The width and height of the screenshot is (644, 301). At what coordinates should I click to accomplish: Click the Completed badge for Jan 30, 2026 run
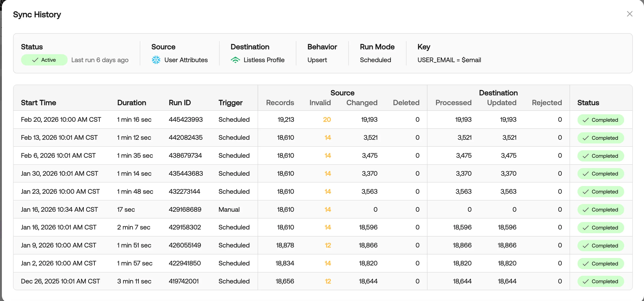pyautogui.click(x=601, y=174)
